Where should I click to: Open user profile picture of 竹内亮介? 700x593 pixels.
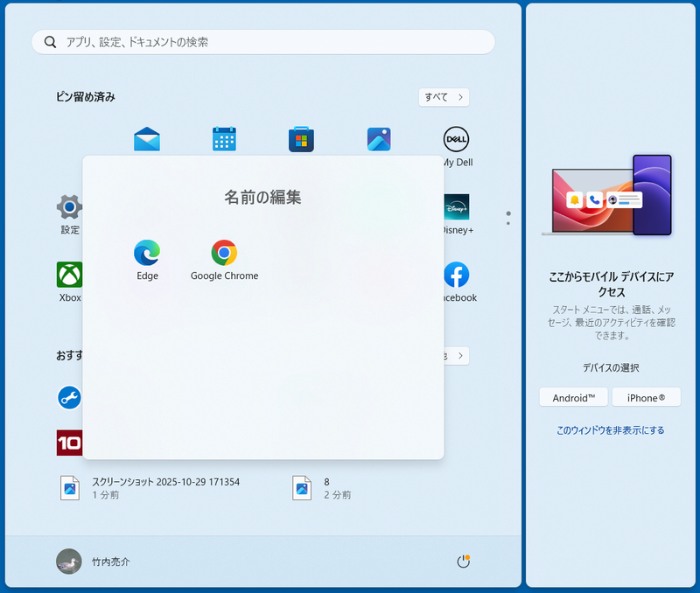click(x=69, y=562)
